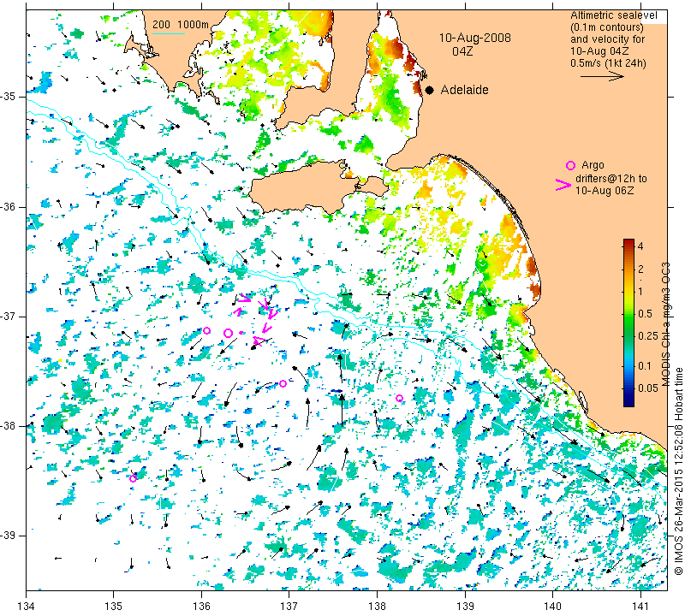Click the IMOS copyright timestamp text
The height and width of the screenshot is (616, 685).
[677, 471]
